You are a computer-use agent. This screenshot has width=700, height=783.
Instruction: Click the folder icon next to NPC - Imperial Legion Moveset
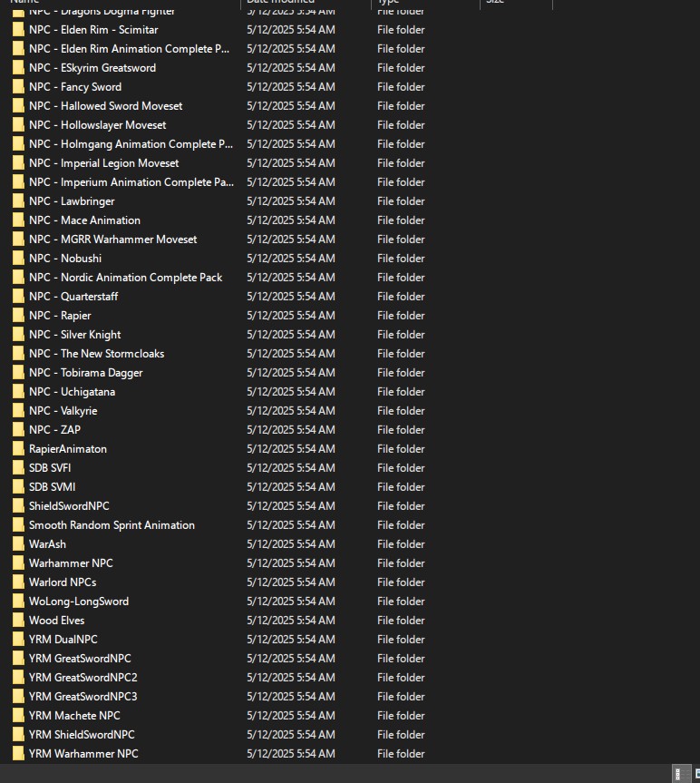18,163
